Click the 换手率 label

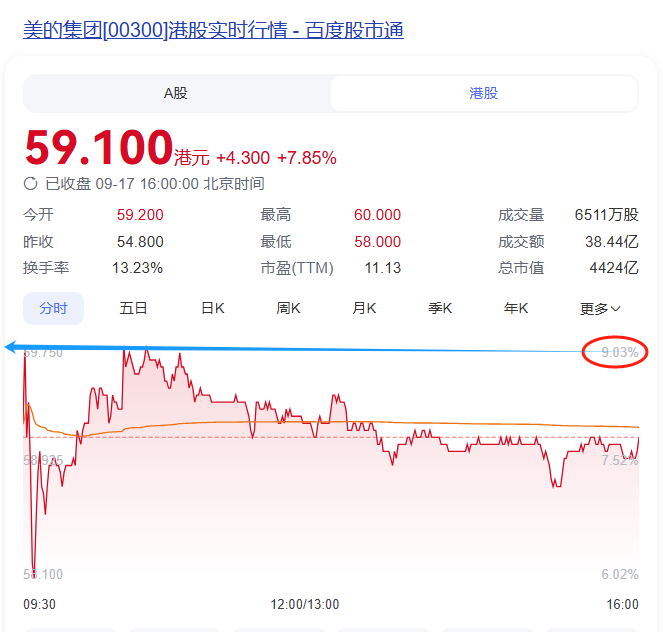coord(46,268)
